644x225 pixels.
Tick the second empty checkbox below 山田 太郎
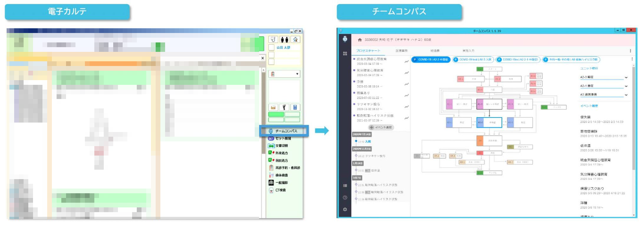tap(271, 55)
